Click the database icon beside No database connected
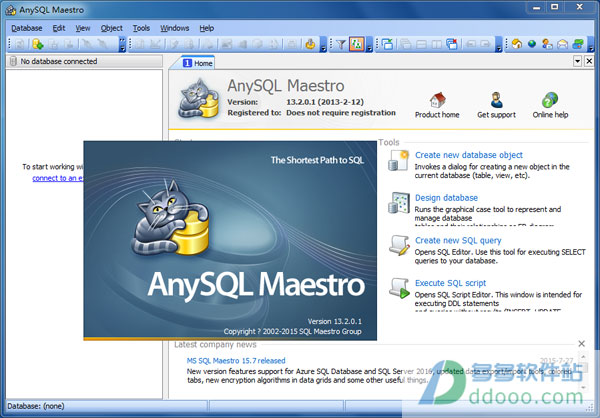Image resolution: width=600 pixels, height=418 pixels. [x=13, y=61]
